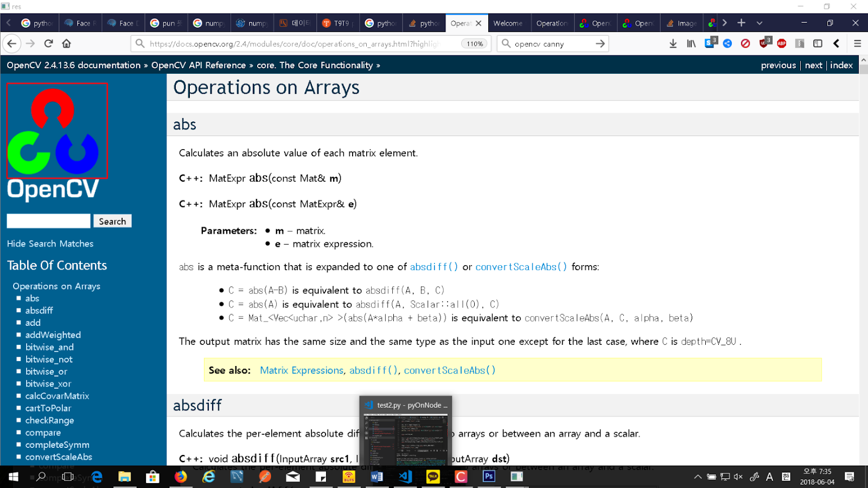Screen dimensions: 868x488
Task: Open the Downloads panel in Firefox
Action: coord(673,43)
